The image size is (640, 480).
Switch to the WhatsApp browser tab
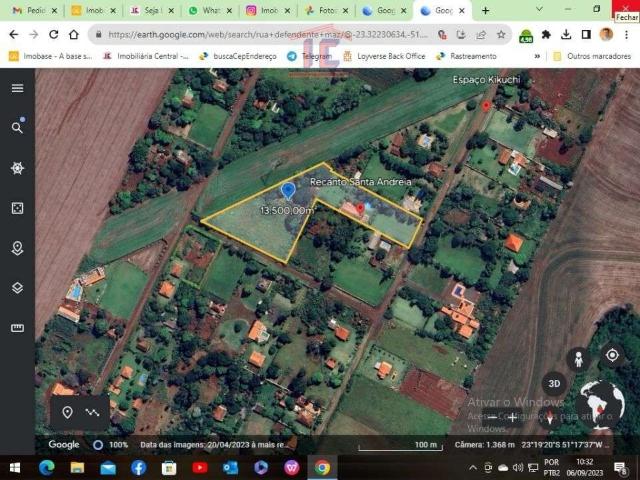(x=204, y=11)
